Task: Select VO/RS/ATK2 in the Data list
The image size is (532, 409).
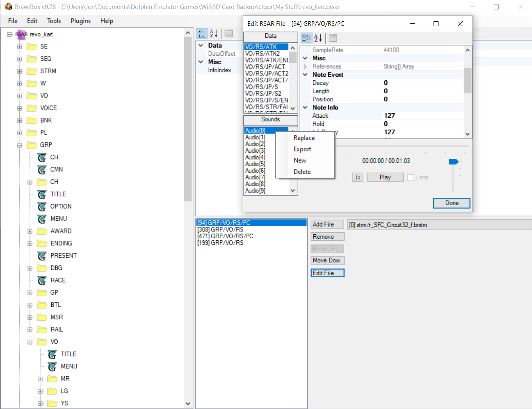Action: tap(267, 53)
